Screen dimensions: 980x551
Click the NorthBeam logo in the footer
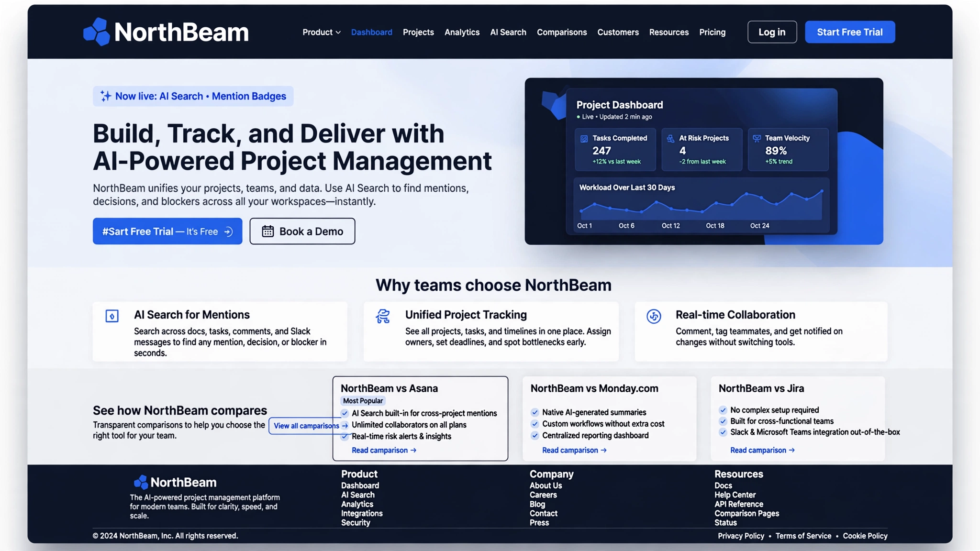tap(175, 482)
